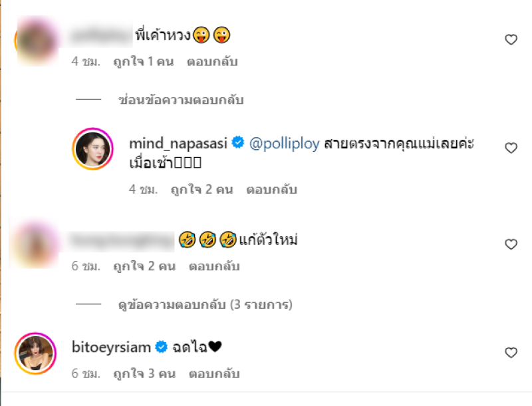Open the first commenter's blurred avatar
The width and height of the screenshot is (532, 406).
click(x=37, y=41)
